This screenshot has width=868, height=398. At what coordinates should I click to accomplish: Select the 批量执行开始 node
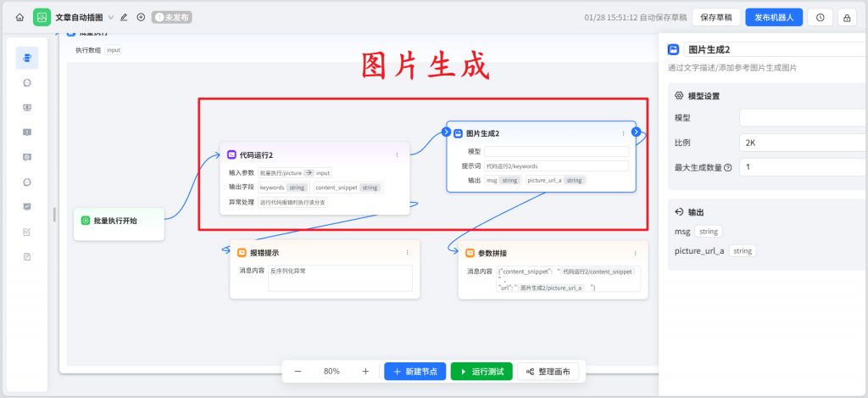point(119,224)
